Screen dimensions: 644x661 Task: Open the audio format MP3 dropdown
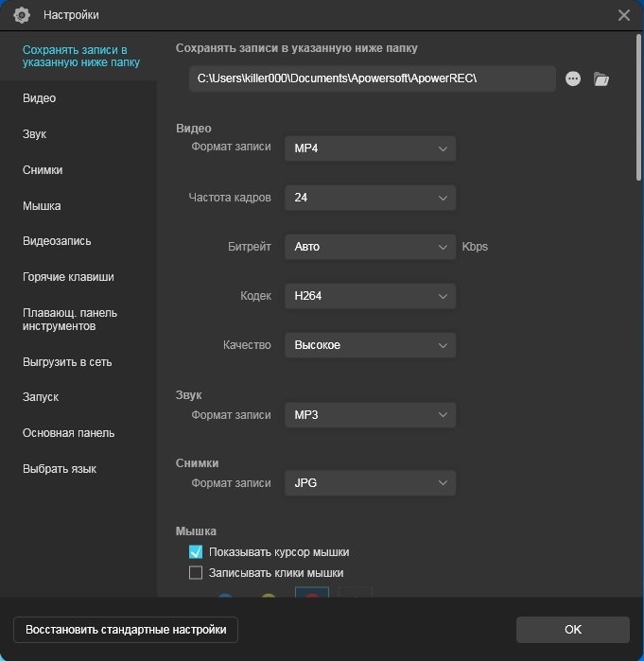tap(370, 415)
